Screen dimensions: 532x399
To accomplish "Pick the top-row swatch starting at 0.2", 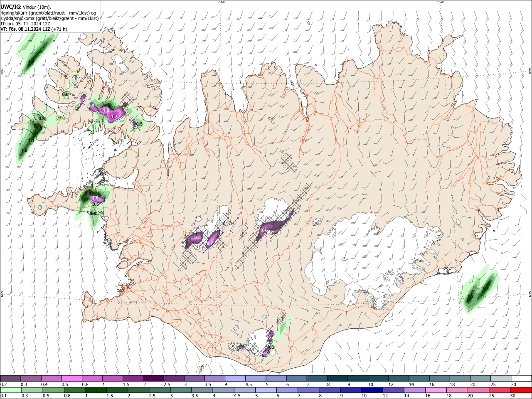I will (x=10, y=379).
